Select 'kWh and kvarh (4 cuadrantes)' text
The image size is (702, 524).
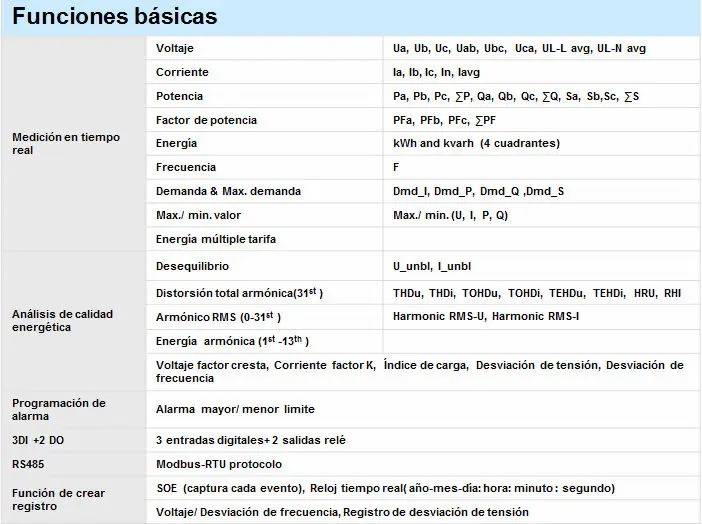(x=476, y=143)
